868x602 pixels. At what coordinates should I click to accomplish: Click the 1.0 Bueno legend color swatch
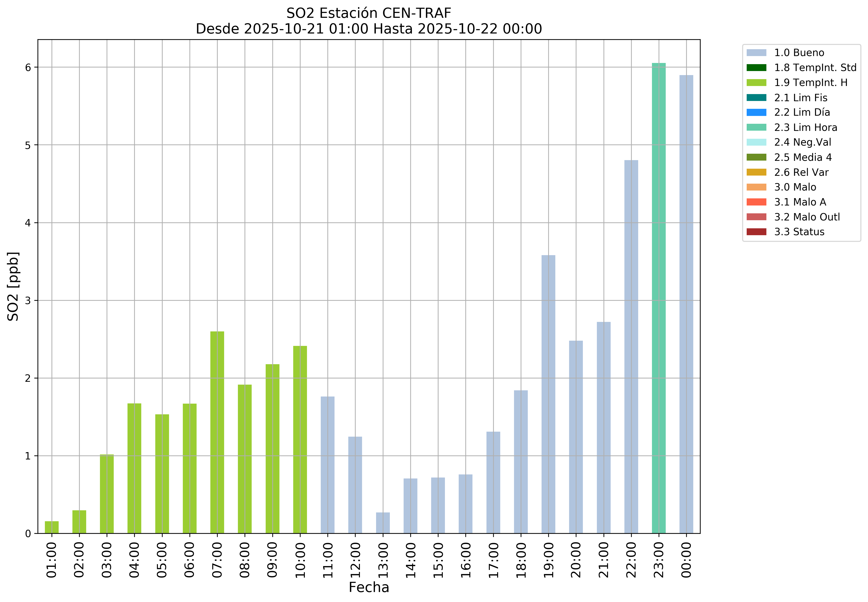[756, 53]
